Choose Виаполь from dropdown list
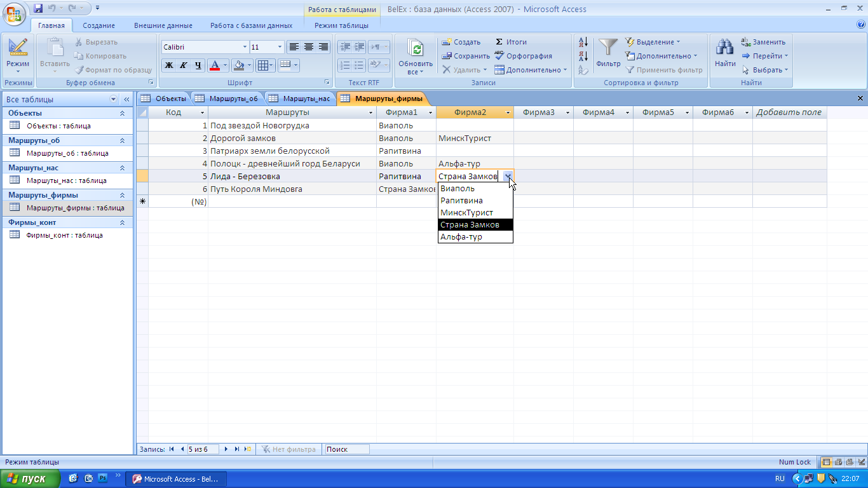This screenshot has width=868, height=488. (475, 189)
